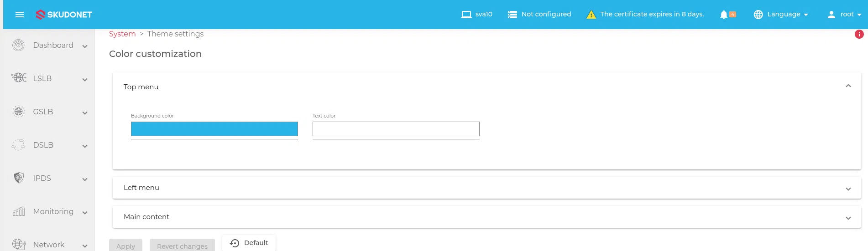Screen dimensions: 868x251
Task: Open the Language dropdown
Action: (781, 15)
